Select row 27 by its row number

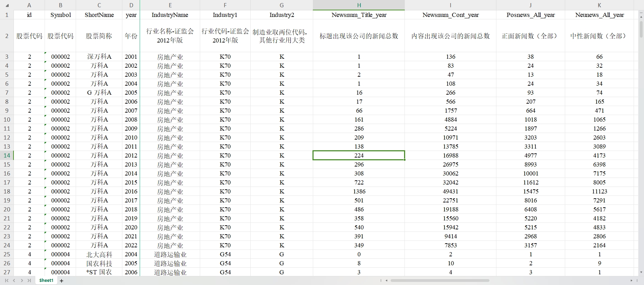(x=7, y=272)
